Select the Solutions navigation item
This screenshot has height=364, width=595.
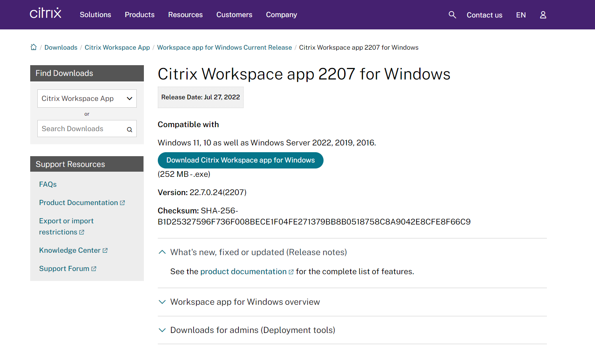click(95, 15)
